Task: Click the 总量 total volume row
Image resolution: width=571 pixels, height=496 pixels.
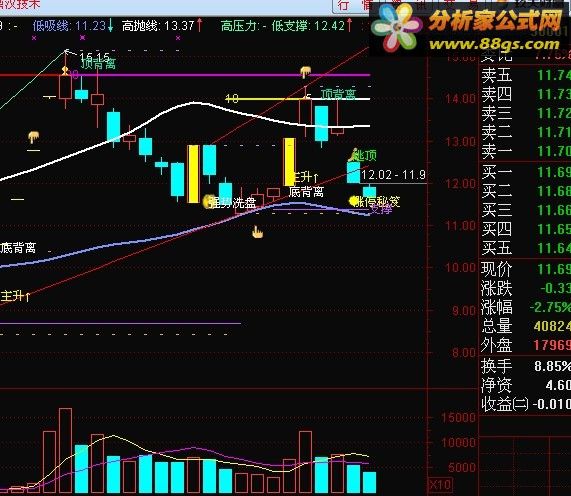Action: 525,326
